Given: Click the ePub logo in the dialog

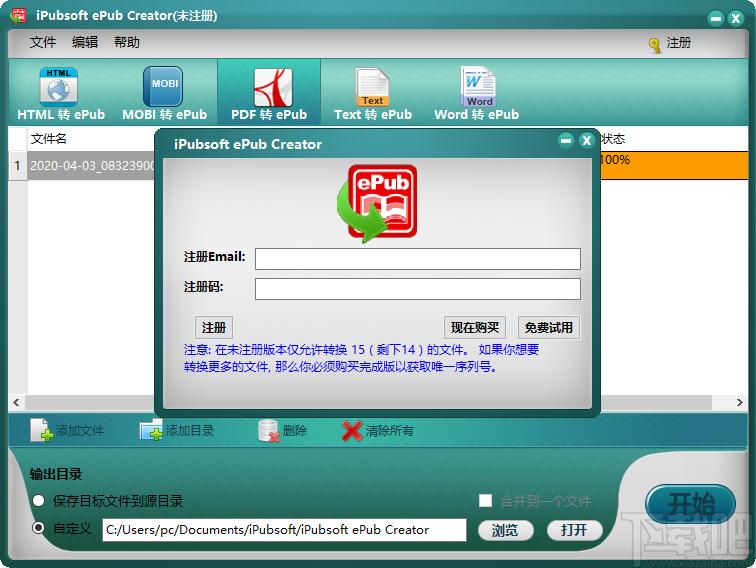Looking at the screenshot, I should click(378, 203).
